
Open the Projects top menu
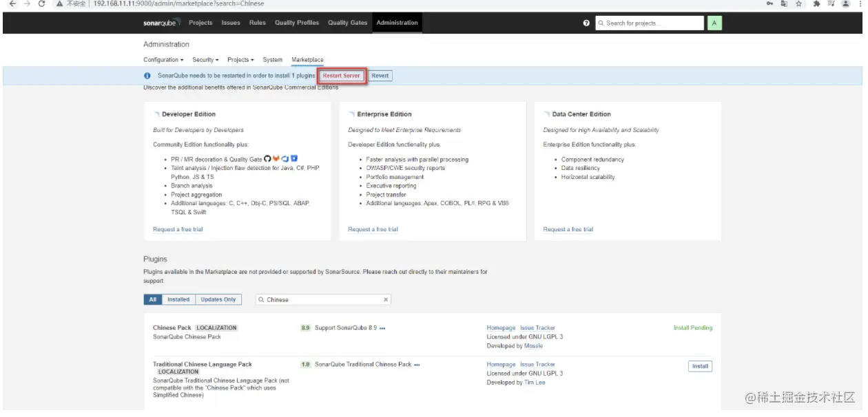click(200, 23)
